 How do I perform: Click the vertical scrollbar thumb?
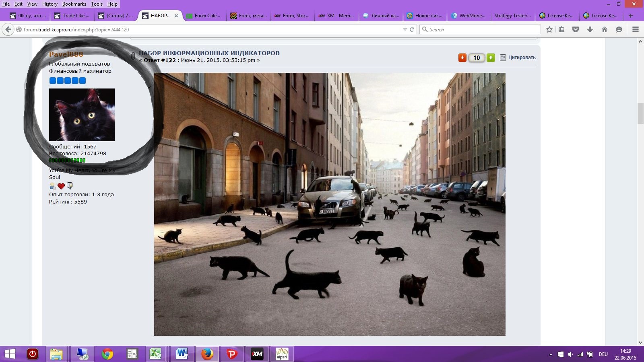[x=640, y=113]
